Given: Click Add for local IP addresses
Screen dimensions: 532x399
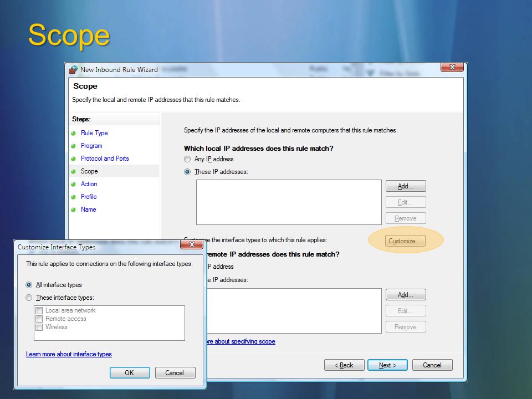Looking at the screenshot, I should click(x=406, y=186).
